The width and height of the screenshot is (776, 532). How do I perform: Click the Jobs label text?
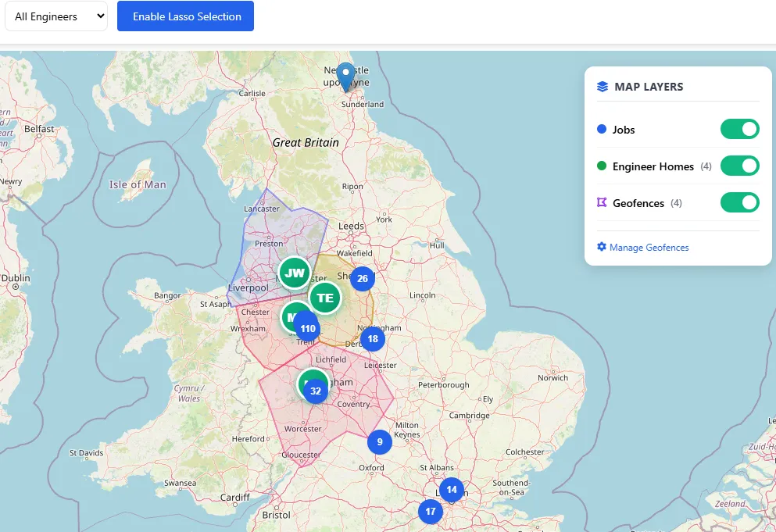click(x=624, y=130)
